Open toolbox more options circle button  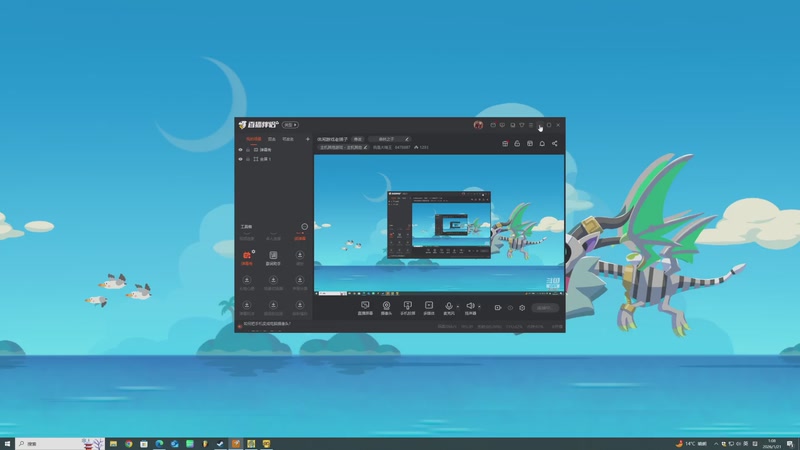tap(304, 227)
